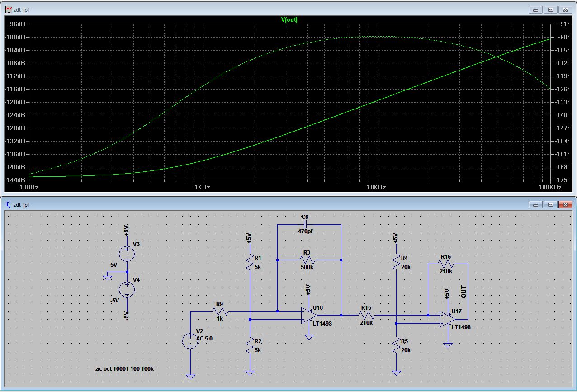Click the 1KHz frequency axis label

click(x=202, y=187)
